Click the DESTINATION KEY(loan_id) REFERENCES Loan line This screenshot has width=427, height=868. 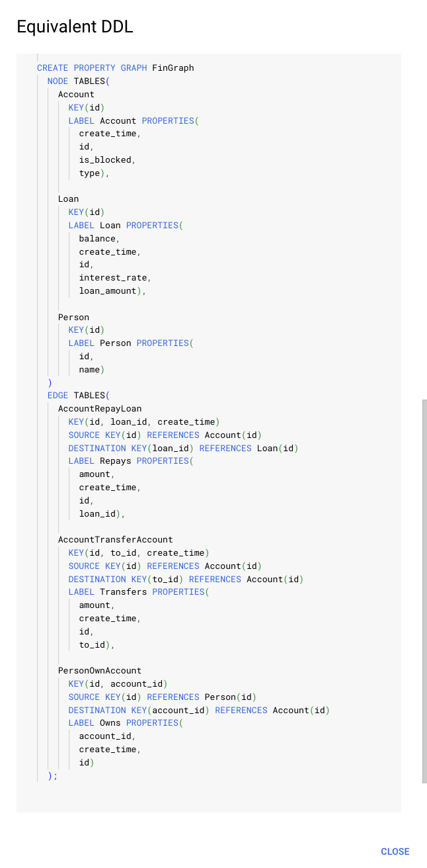183,449
